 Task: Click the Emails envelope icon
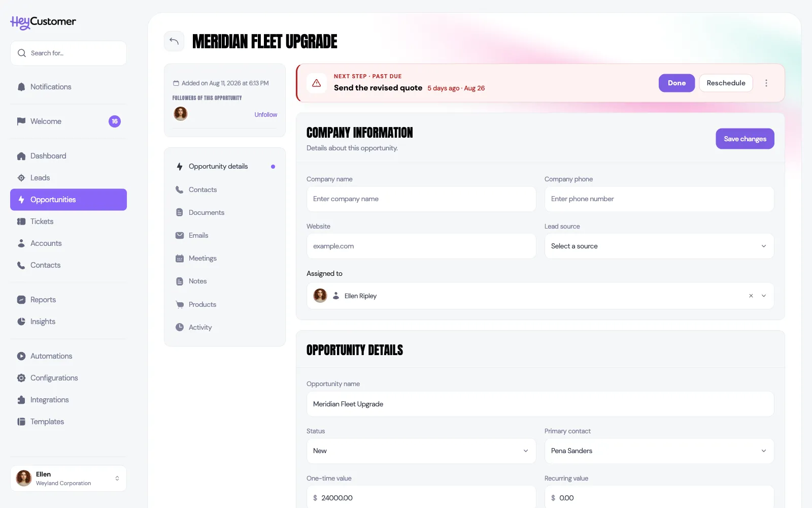[x=180, y=235]
